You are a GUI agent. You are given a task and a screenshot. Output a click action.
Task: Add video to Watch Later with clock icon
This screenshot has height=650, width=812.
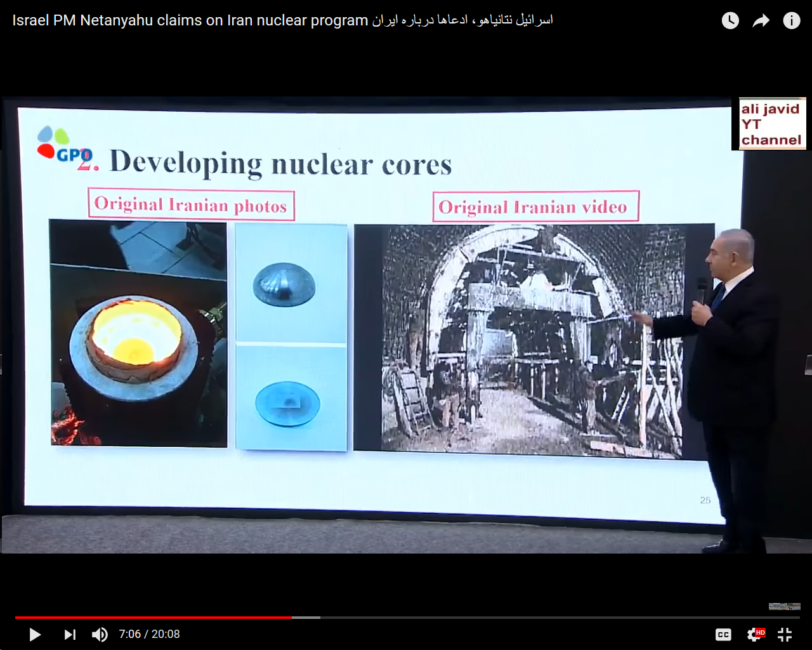point(730,21)
